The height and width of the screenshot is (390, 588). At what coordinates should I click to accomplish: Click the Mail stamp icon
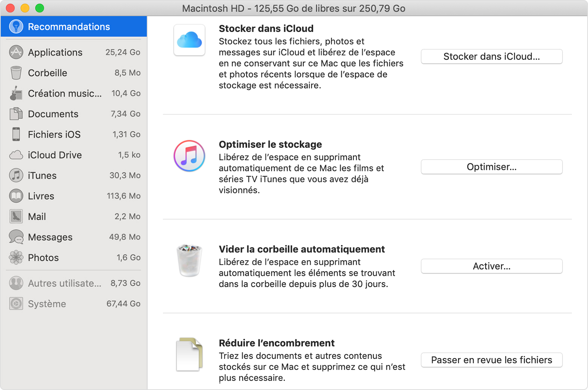[16, 216]
